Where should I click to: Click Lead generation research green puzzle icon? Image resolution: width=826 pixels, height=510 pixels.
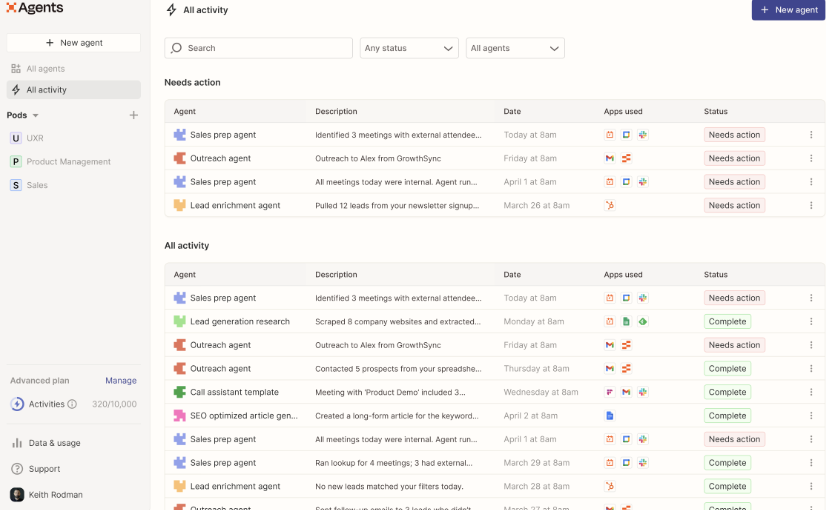tap(180, 321)
